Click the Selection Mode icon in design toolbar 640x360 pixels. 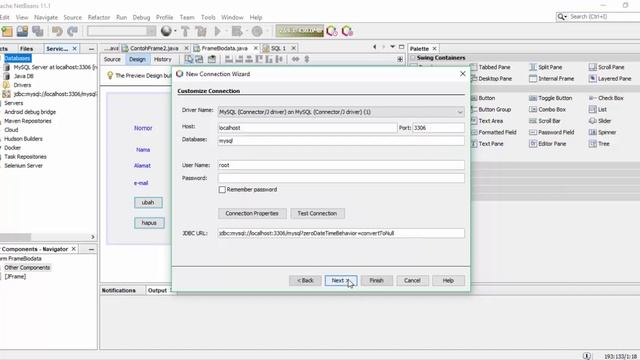click(x=189, y=60)
